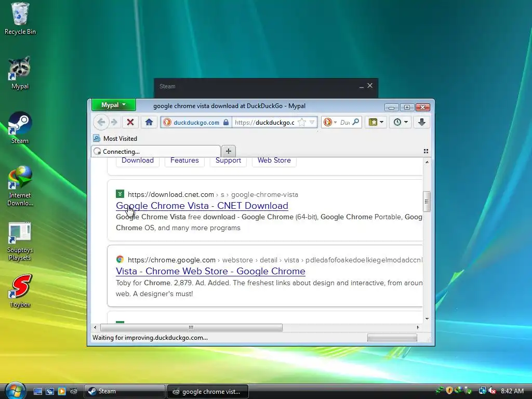
Task: Launch Mypal from quick launch raccoon icon
Action: 74,391
